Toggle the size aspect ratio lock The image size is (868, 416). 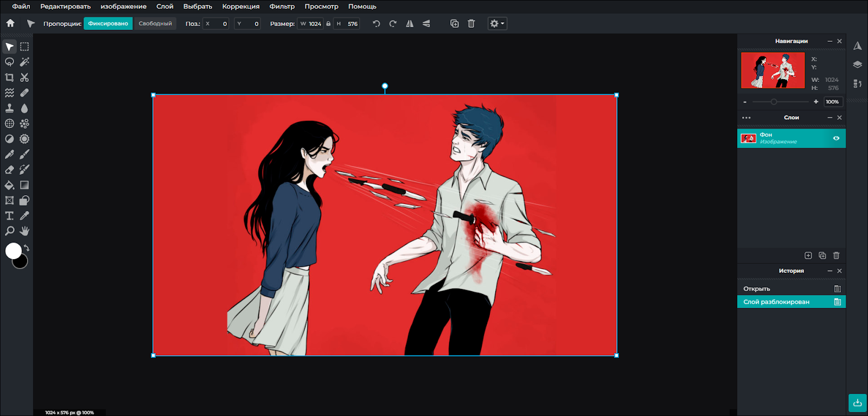(x=328, y=23)
